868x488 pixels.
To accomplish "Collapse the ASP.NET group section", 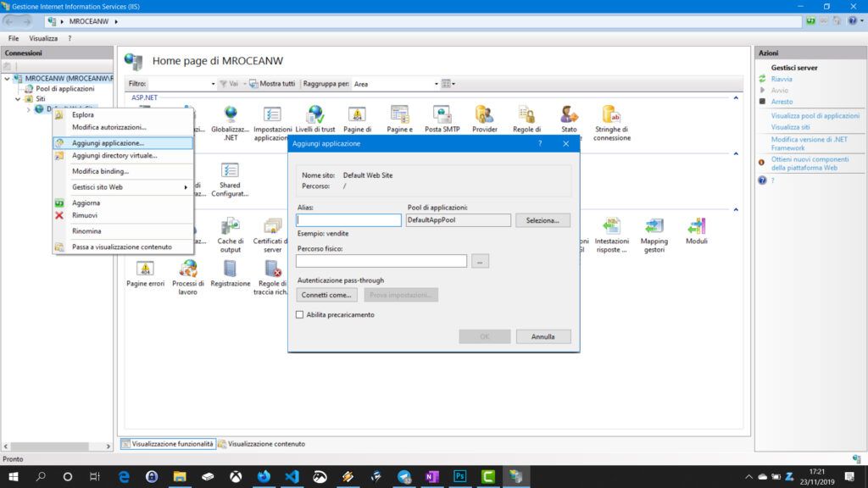I will (736, 97).
